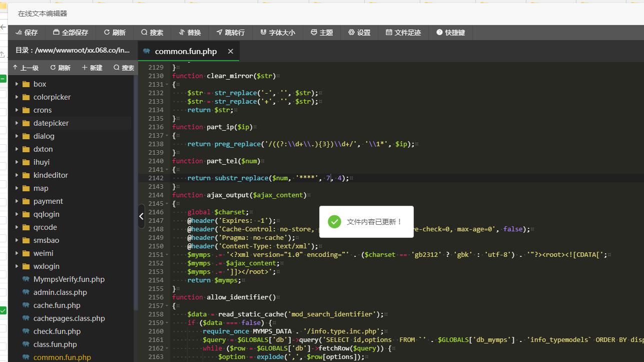The height and width of the screenshot is (362, 644).
Task: Click 全部保存 to save all files
Action: (71, 33)
